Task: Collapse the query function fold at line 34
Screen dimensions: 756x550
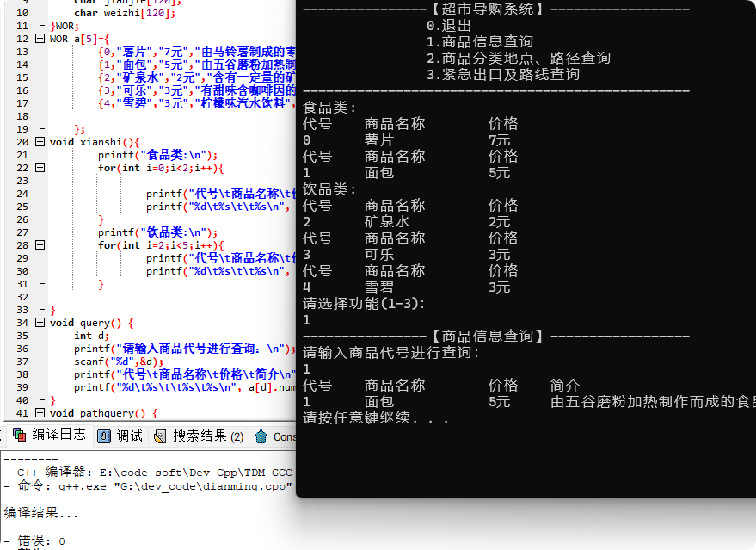Action: pos(40,322)
